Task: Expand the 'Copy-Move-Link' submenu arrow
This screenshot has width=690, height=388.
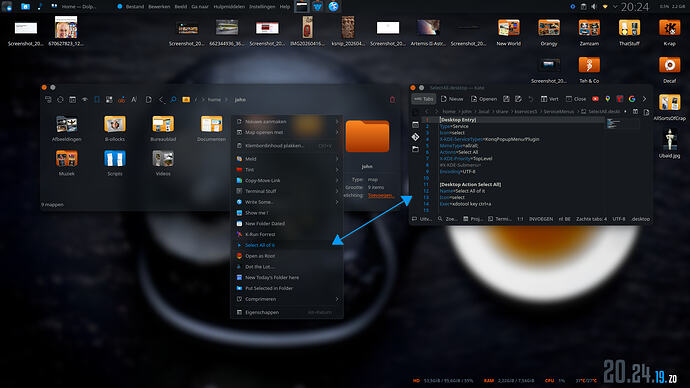Action: [x=337, y=180]
